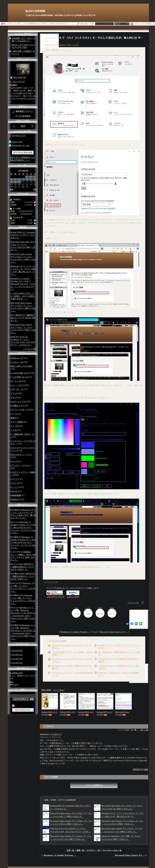155x868 pixels.
Task: Click the goo logo in top bar
Action: (3, 24)
